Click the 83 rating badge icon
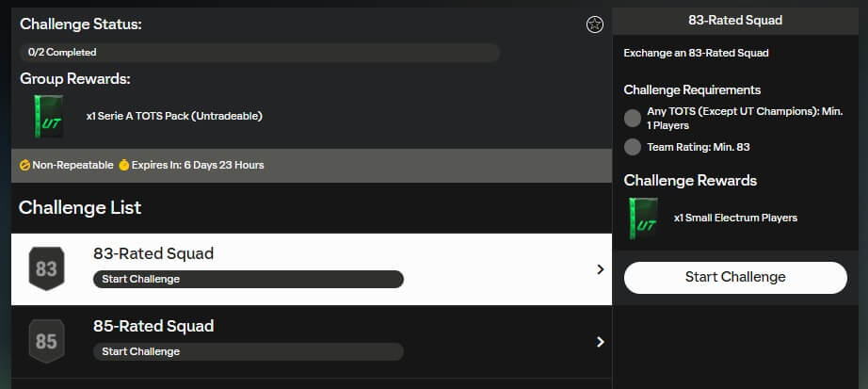This screenshot has width=868, height=389. coord(46,269)
